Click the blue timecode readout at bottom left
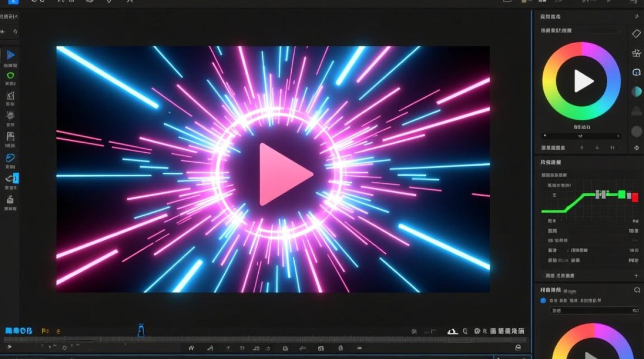 pyautogui.click(x=18, y=331)
